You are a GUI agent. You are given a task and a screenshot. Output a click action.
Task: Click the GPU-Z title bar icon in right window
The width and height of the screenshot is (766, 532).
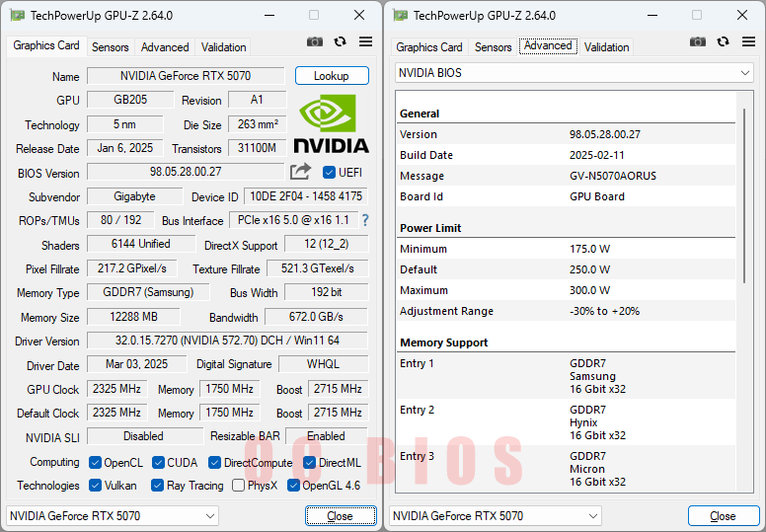[401, 16]
